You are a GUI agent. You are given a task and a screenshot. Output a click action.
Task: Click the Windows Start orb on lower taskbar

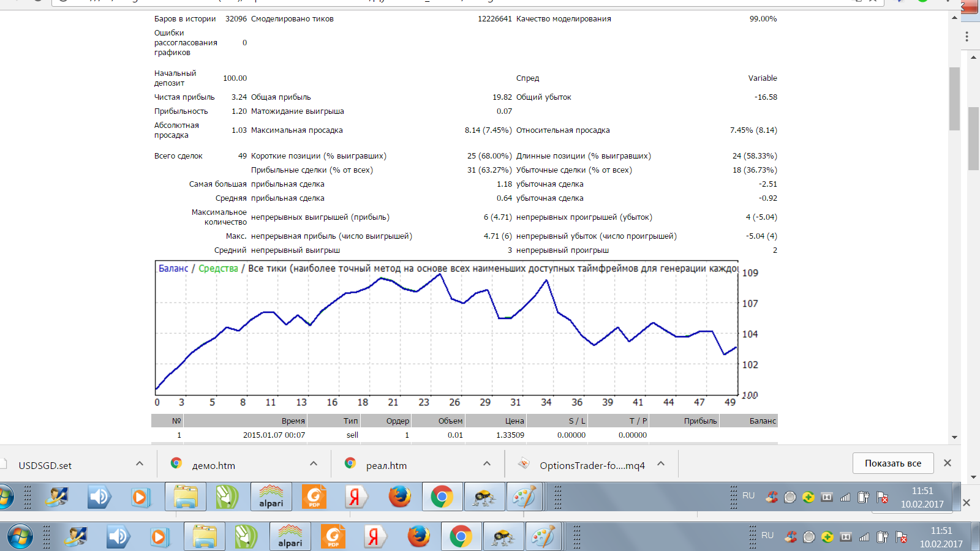[x=20, y=537]
